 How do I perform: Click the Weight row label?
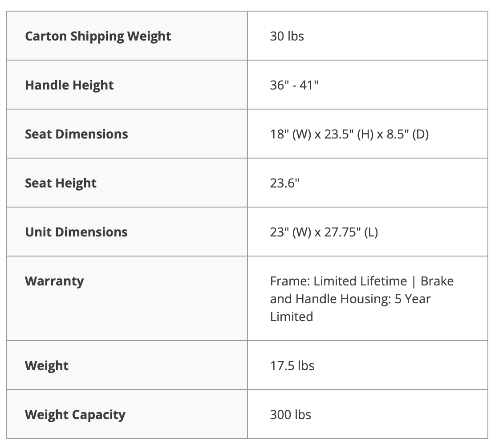(x=47, y=366)
